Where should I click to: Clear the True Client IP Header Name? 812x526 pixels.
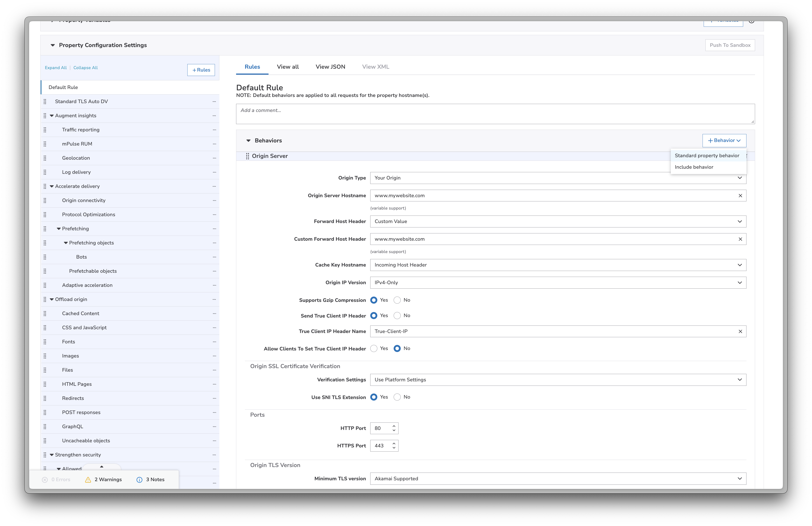click(740, 331)
